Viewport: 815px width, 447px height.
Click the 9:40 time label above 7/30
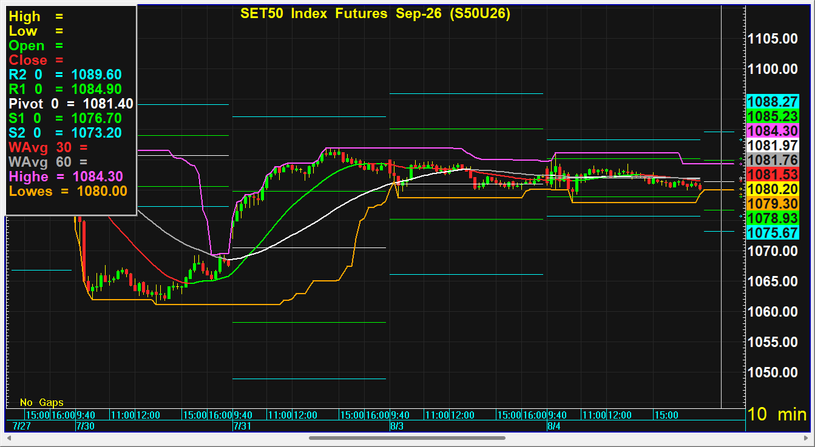pyautogui.click(x=86, y=415)
